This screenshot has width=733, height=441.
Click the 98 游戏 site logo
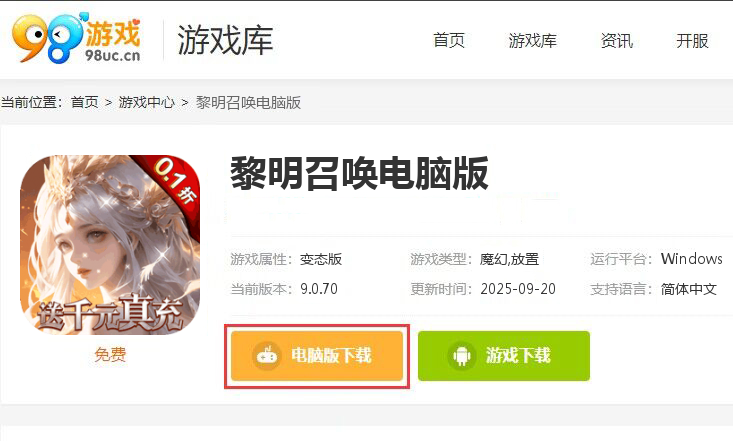[76, 38]
